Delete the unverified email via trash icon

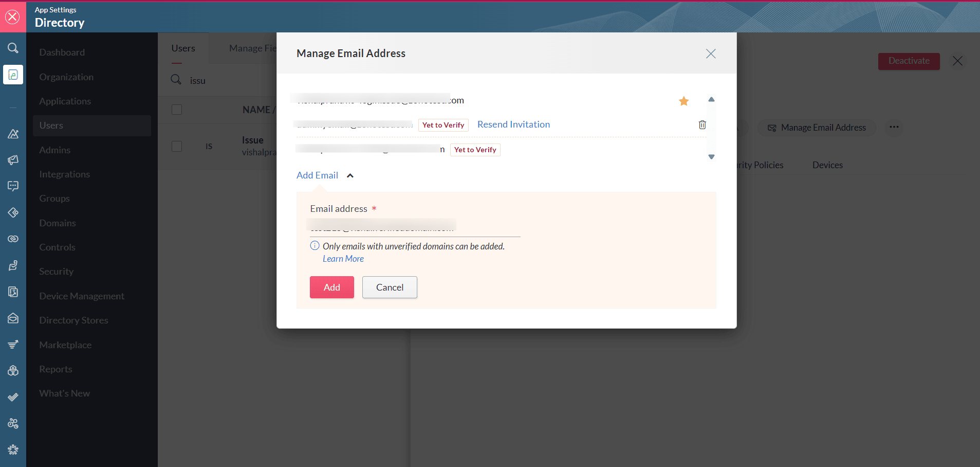click(x=702, y=124)
